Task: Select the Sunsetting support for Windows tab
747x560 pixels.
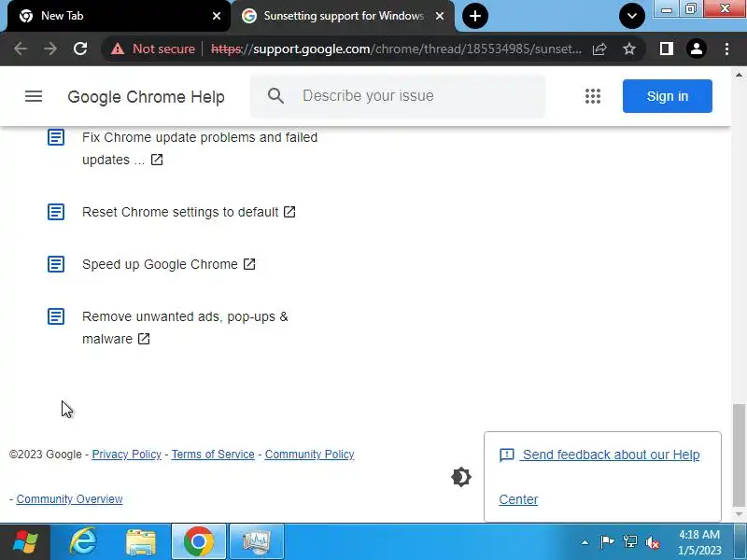Action: (343, 16)
